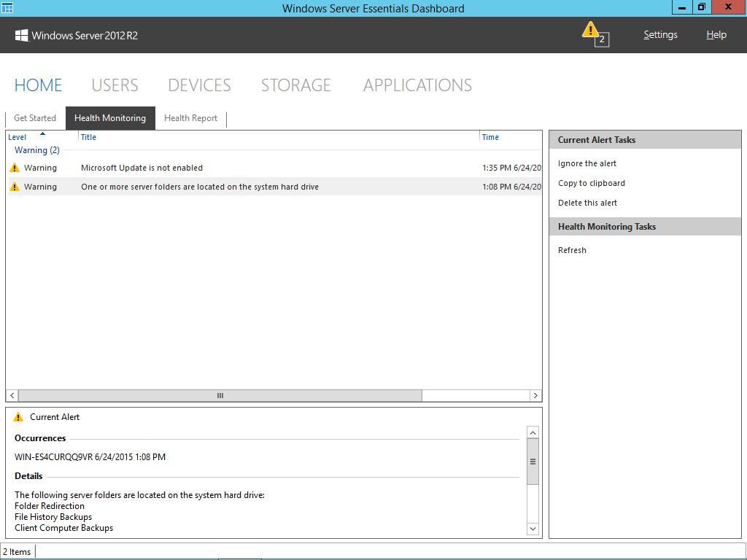Open the STORAGE section
The width and height of the screenshot is (747, 560).
click(x=295, y=85)
